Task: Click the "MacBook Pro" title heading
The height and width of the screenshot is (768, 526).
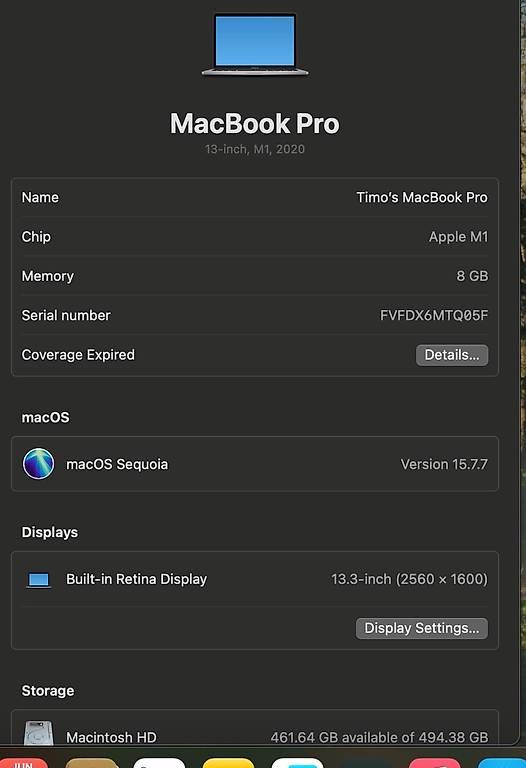Action: point(255,123)
